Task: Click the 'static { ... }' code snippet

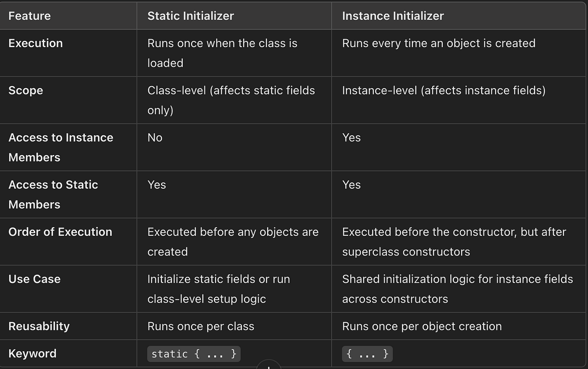Action: (194, 354)
